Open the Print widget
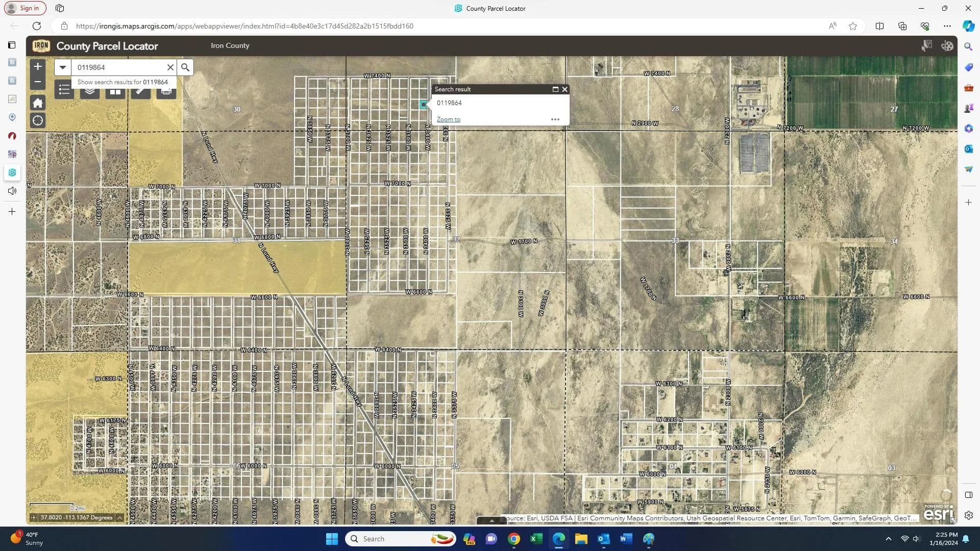The height and width of the screenshot is (551, 980). click(x=166, y=92)
